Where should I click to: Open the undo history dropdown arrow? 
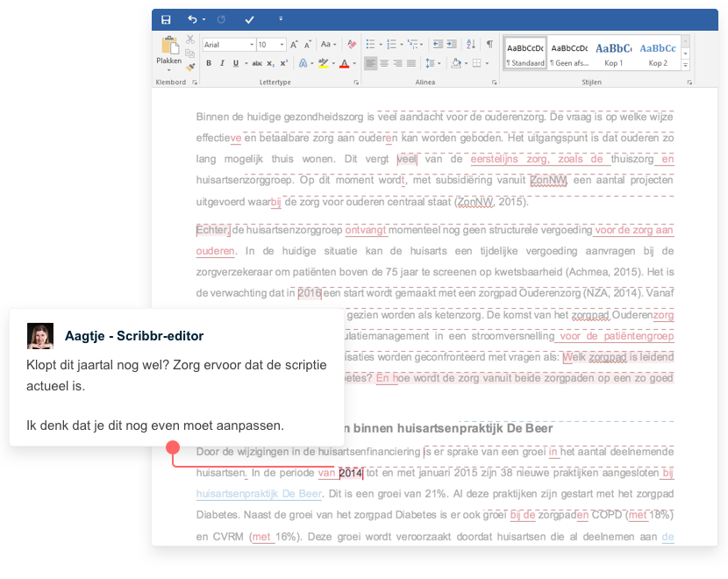pyautogui.click(x=203, y=19)
